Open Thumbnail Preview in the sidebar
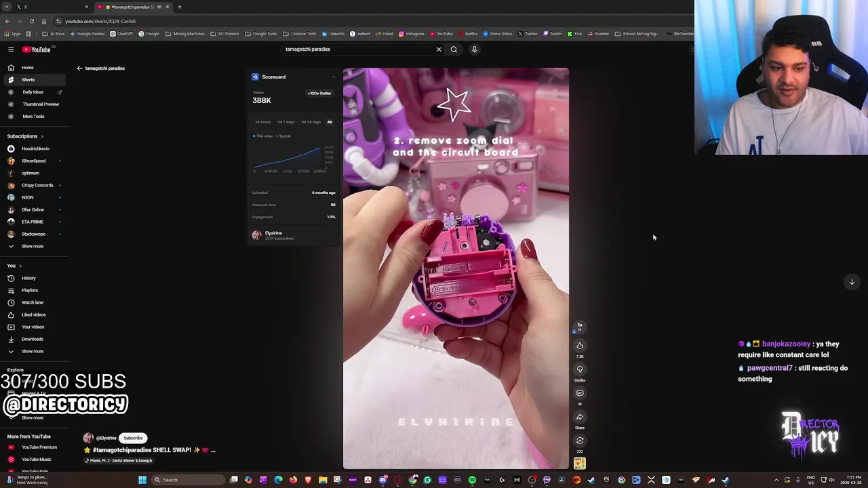 41,104
